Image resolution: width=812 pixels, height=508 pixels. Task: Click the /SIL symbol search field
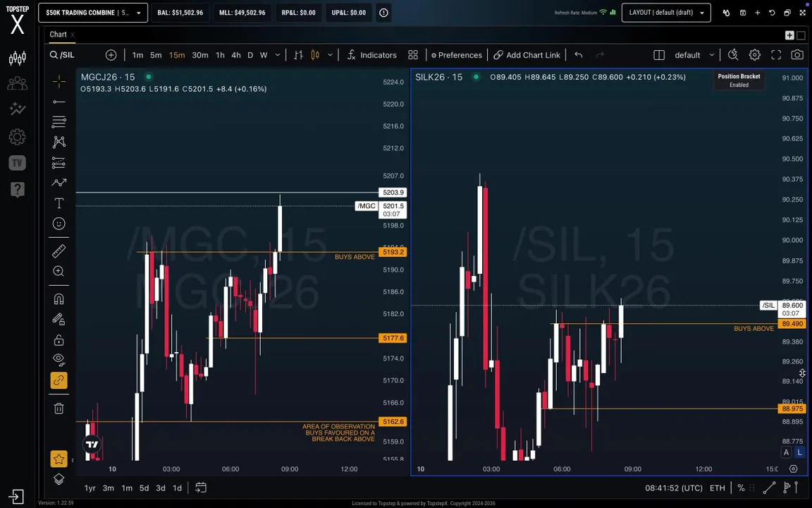click(75, 55)
